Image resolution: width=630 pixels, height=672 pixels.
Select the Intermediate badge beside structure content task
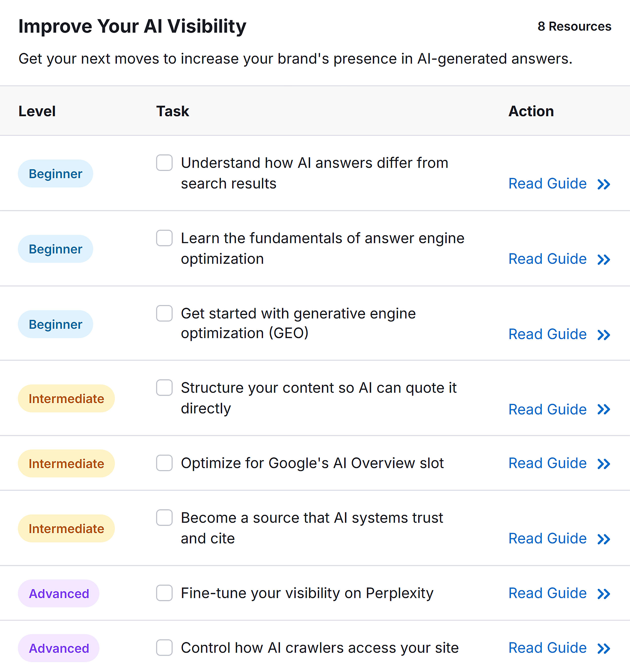point(66,398)
